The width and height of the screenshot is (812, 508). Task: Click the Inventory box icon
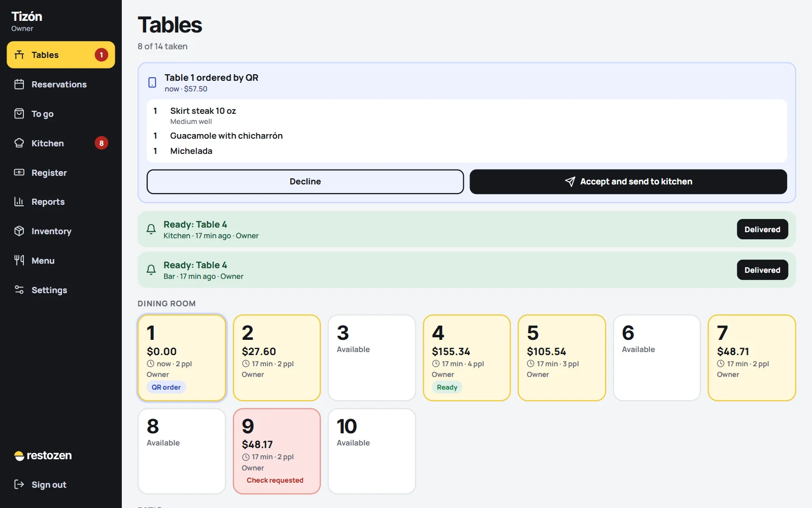pyautogui.click(x=19, y=231)
